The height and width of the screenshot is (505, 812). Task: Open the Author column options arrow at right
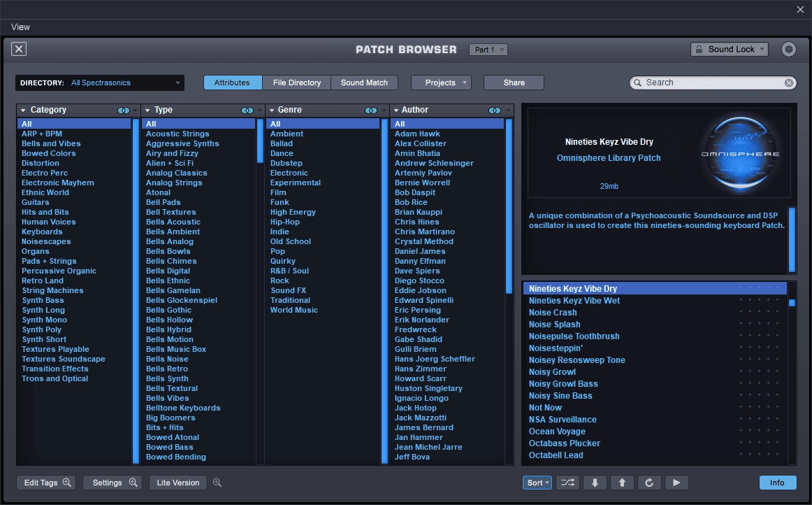tap(508, 111)
